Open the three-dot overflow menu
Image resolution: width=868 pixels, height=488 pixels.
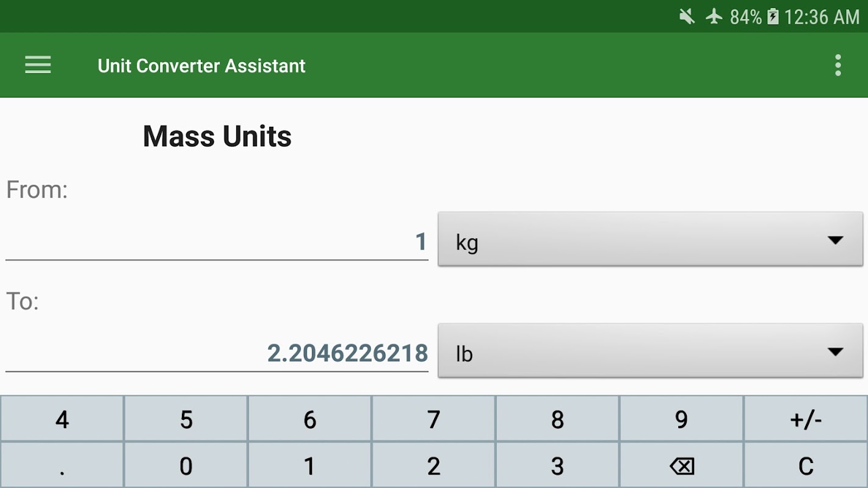click(837, 65)
